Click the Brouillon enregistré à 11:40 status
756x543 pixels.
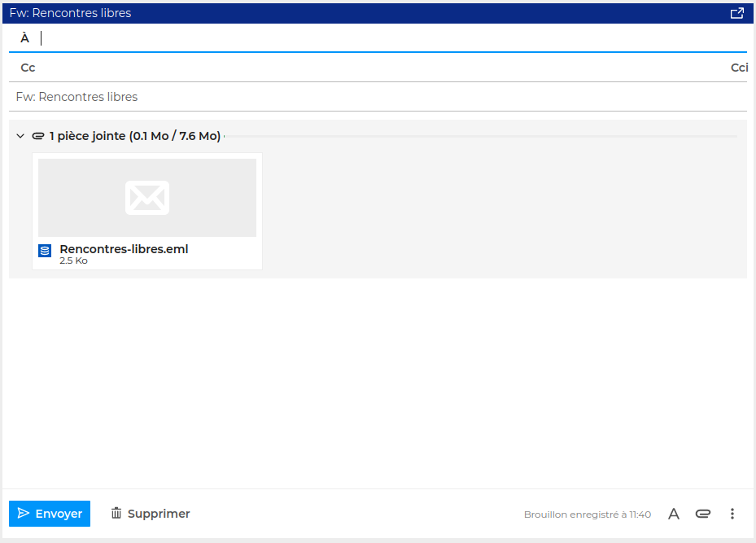(x=588, y=515)
